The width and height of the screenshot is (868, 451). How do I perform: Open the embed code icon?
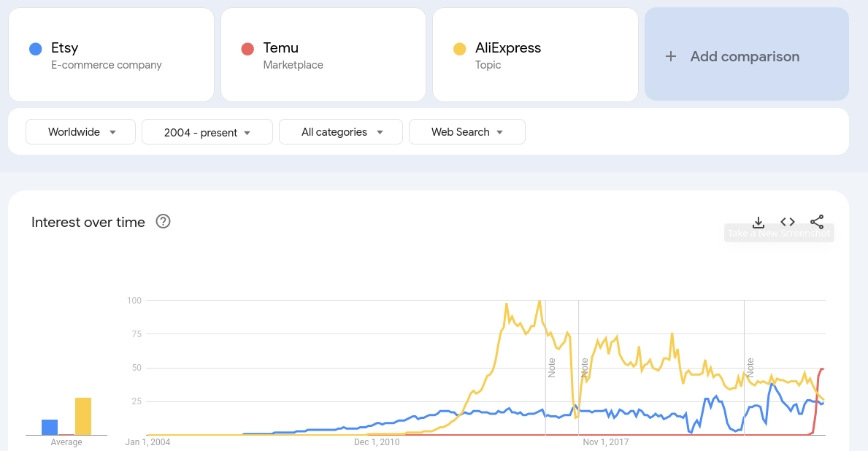[788, 222]
